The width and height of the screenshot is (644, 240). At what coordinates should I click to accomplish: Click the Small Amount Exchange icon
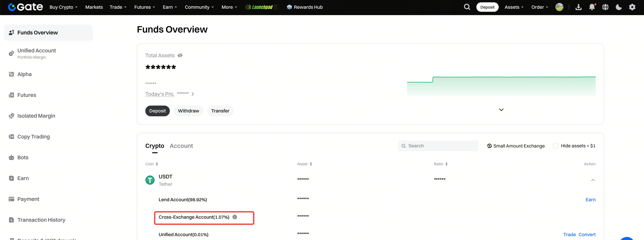[489, 146]
